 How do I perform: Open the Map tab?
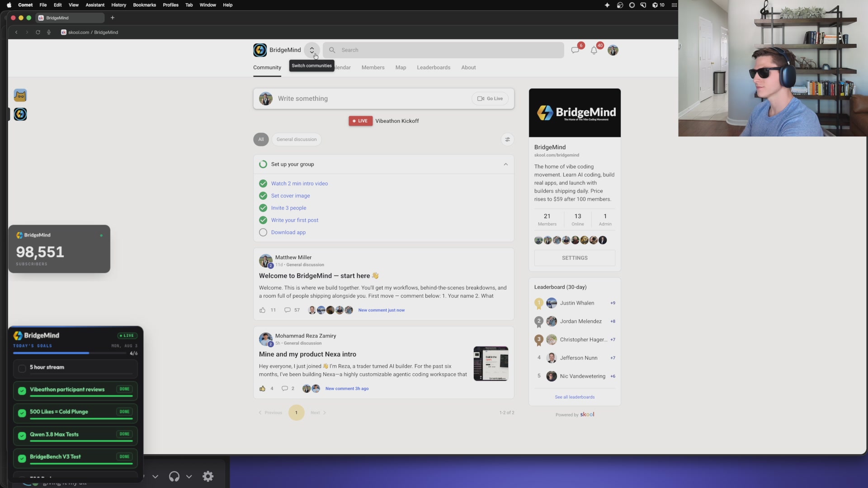(x=401, y=68)
